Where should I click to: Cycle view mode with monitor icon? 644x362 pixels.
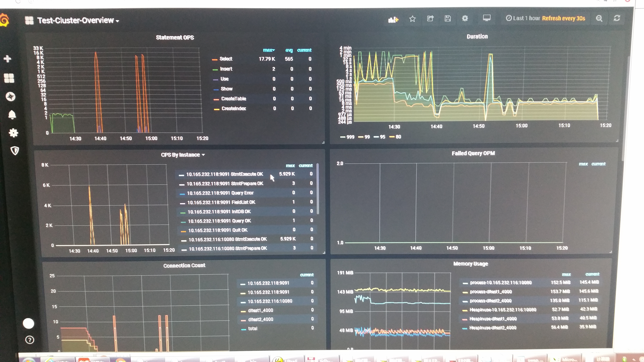click(x=487, y=18)
